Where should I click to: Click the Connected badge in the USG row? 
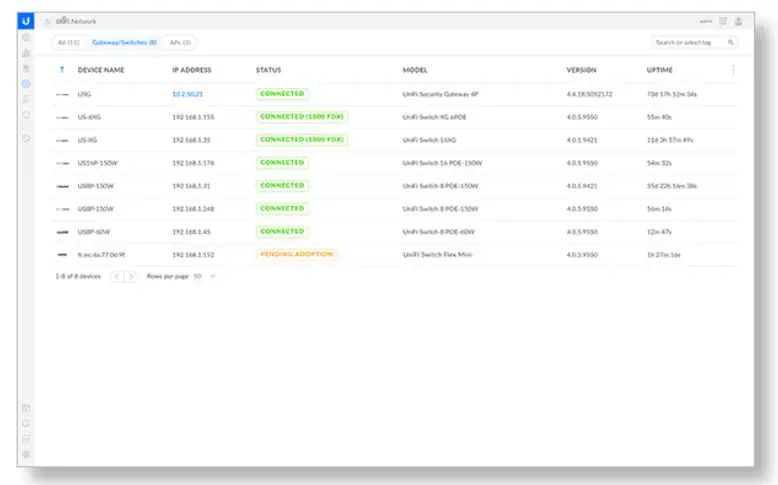click(x=282, y=94)
